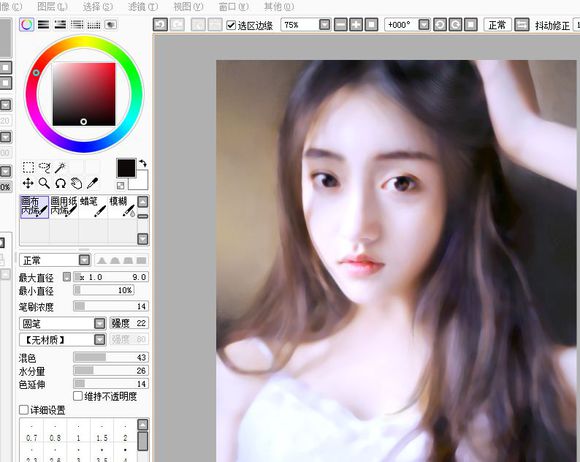
Task: Adjust the 最大直径 size slider
Action: [x=111, y=277]
